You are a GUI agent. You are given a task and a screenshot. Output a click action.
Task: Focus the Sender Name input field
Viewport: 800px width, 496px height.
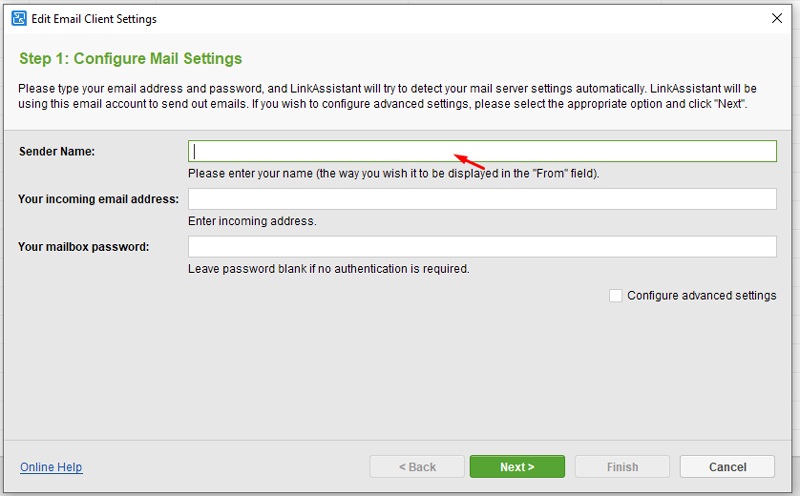tap(482, 151)
